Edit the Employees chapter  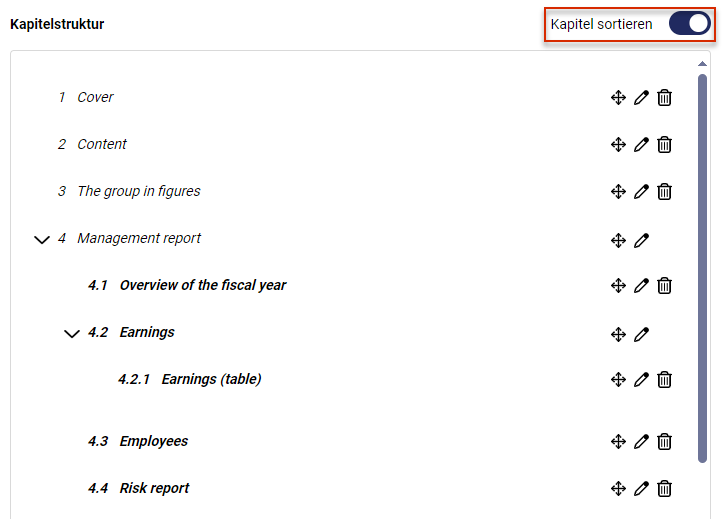point(641,442)
